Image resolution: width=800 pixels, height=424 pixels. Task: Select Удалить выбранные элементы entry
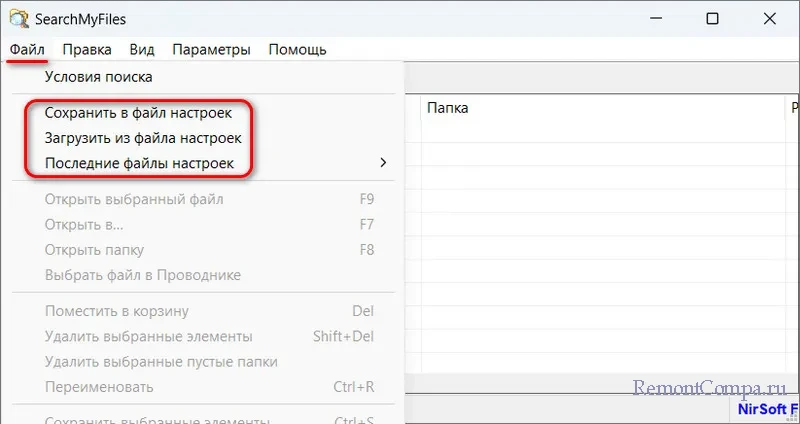click(x=148, y=336)
